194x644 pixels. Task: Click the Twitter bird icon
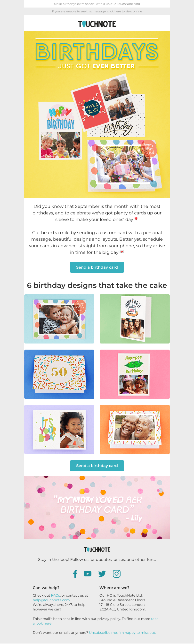pos(102,574)
